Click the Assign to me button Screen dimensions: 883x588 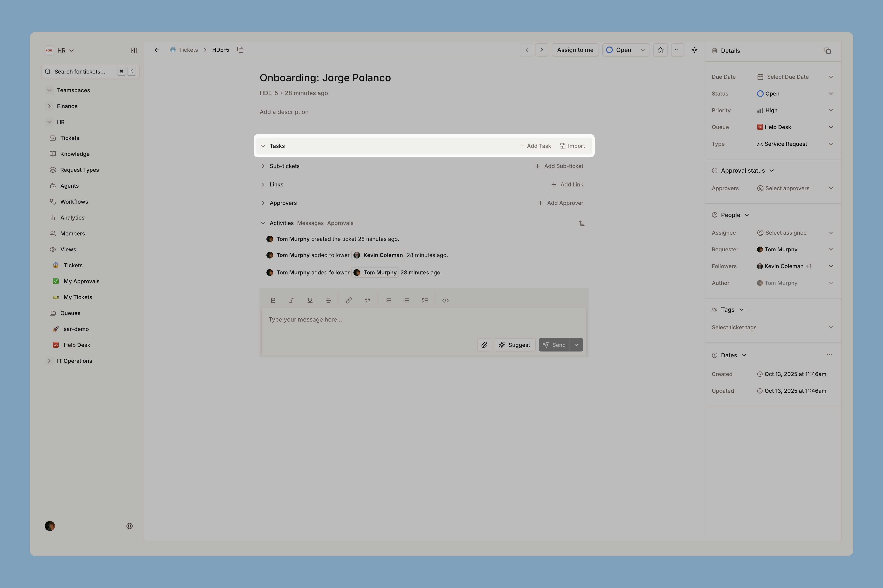coord(575,50)
